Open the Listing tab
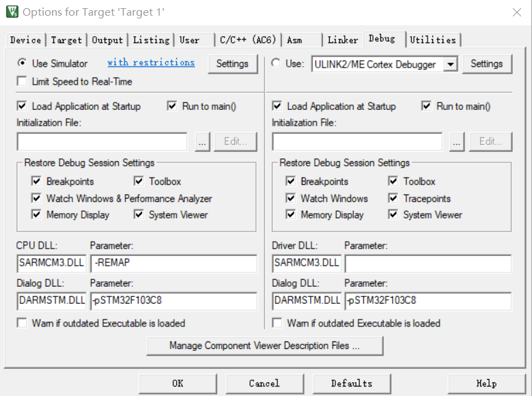This screenshot has width=532, height=396. coord(152,40)
